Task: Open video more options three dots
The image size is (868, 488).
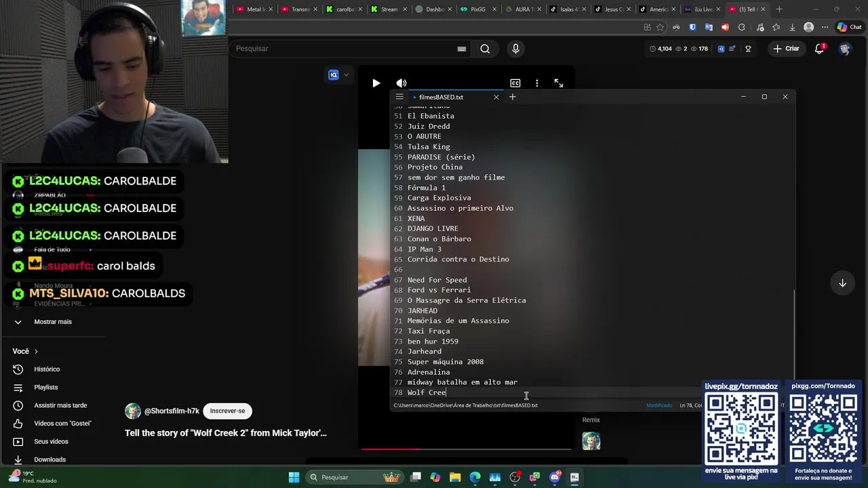Action: pyautogui.click(x=537, y=83)
